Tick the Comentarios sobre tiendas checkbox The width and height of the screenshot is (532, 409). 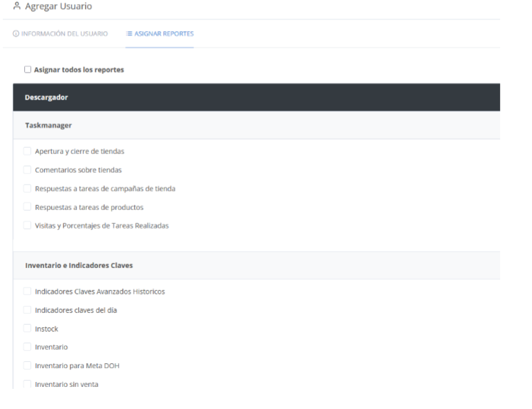[x=27, y=169]
